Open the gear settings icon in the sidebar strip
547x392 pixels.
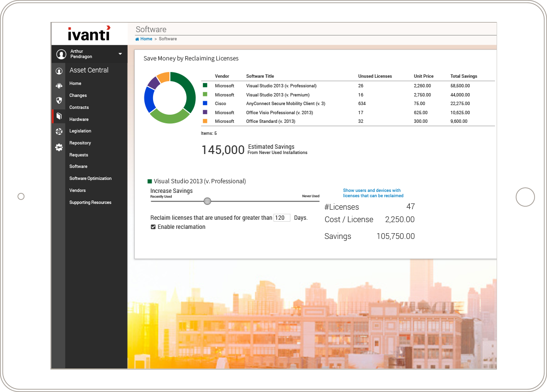pos(59,147)
